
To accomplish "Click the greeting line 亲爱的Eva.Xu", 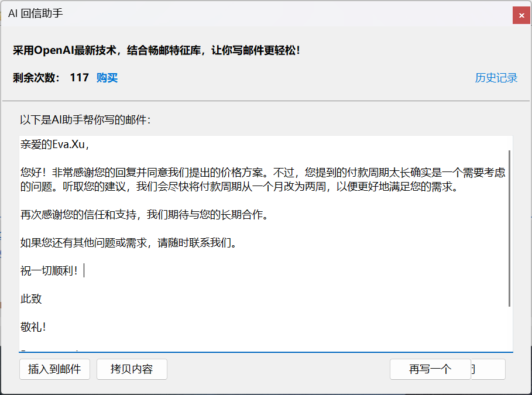I will point(54,145).
